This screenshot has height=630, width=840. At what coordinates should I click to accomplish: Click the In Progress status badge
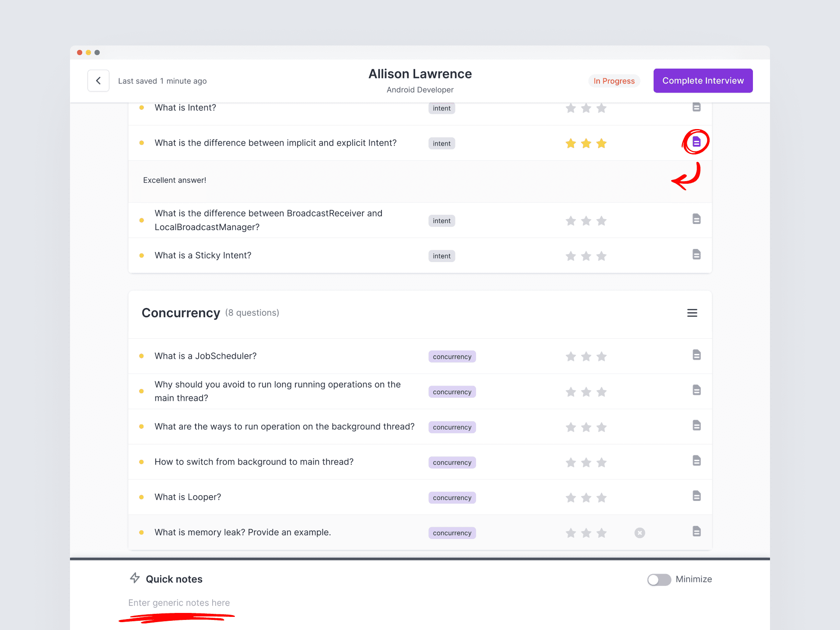tap(614, 81)
